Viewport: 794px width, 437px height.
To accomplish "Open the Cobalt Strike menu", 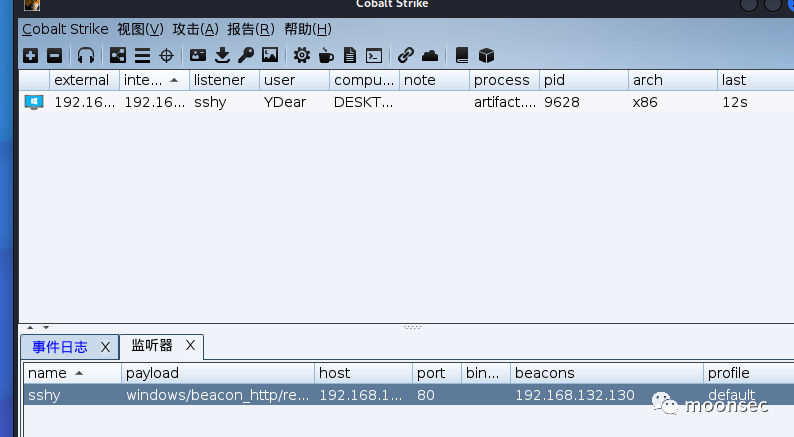I will click(65, 29).
